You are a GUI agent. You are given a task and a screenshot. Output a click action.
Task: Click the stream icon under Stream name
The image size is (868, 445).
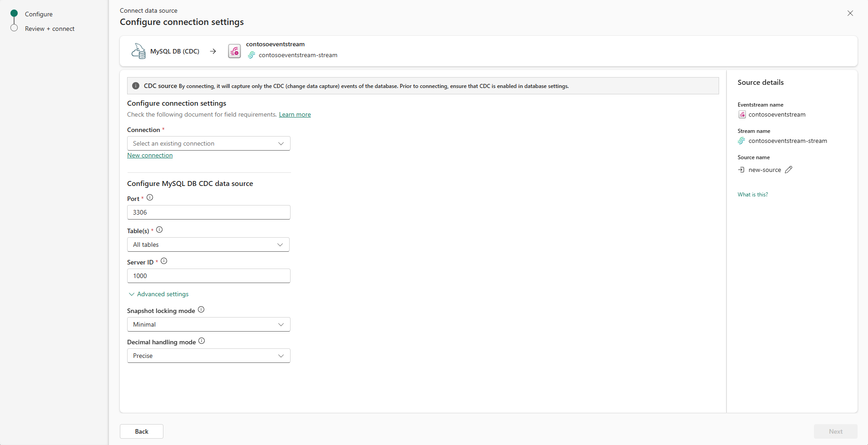[742, 141]
